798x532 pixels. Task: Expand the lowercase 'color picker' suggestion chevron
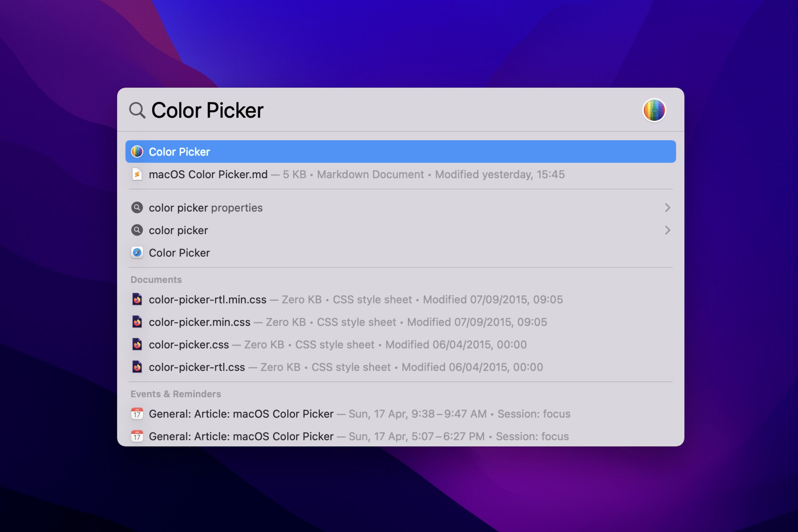tap(667, 230)
